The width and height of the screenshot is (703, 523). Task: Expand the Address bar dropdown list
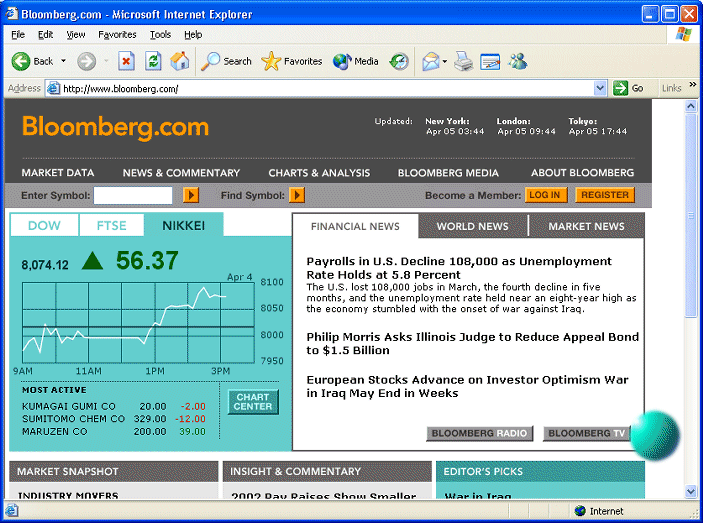(600, 88)
